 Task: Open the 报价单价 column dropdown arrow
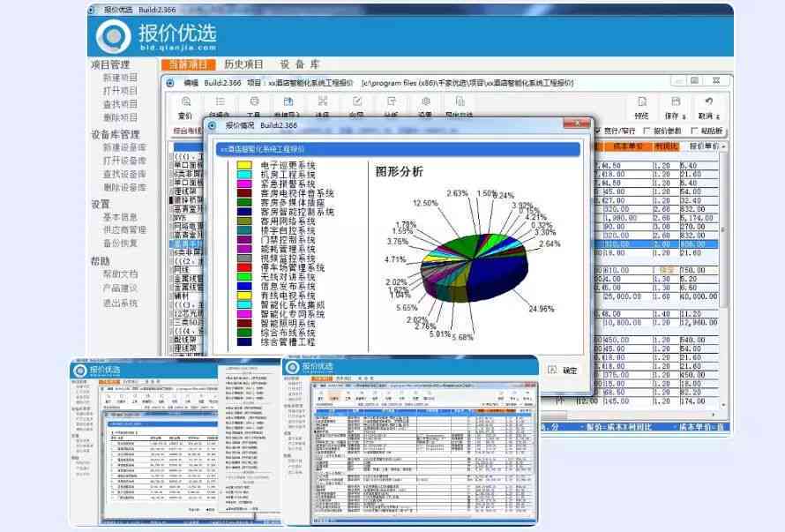point(723,146)
